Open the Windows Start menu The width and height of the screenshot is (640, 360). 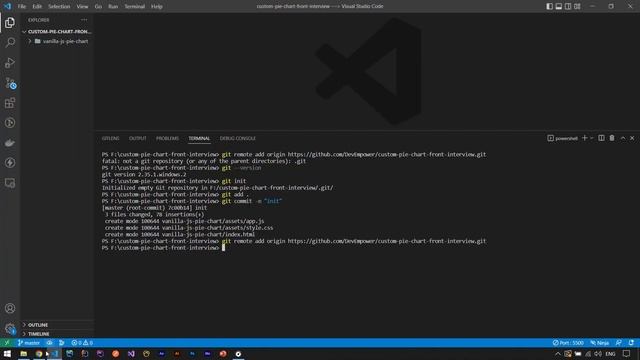click(7, 354)
